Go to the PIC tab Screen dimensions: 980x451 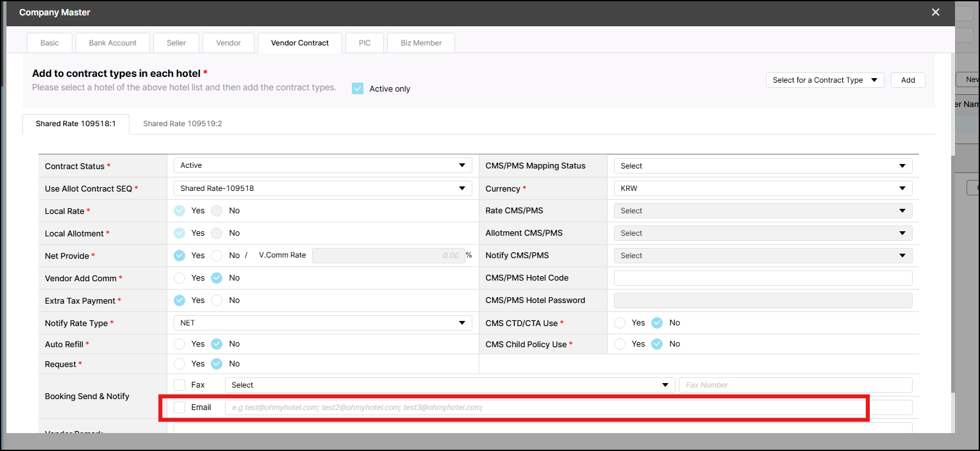pyautogui.click(x=365, y=43)
